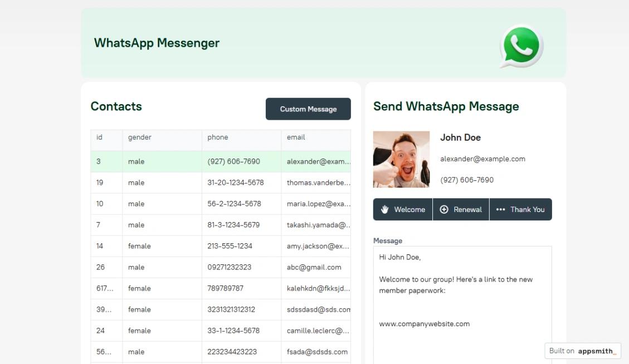Click John Doe's profile photo
The height and width of the screenshot is (364, 629).
coord(401,159)
